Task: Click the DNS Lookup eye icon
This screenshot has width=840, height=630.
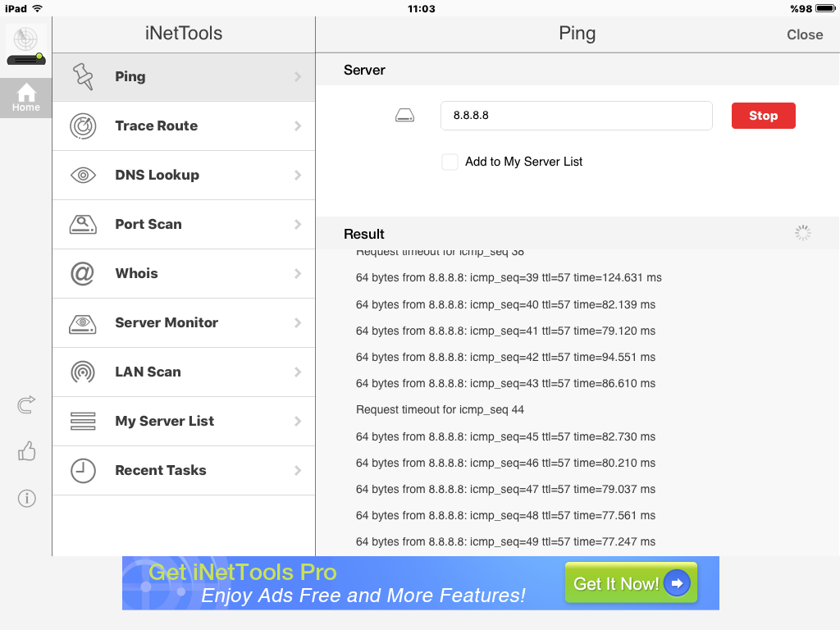Action: coord(83,176)
